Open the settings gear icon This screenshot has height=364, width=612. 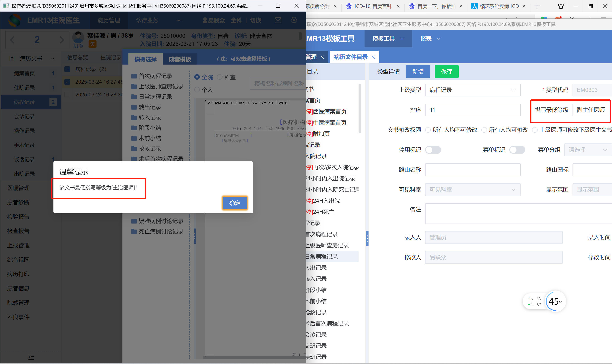pyautogui.click(x=294, y=20)
